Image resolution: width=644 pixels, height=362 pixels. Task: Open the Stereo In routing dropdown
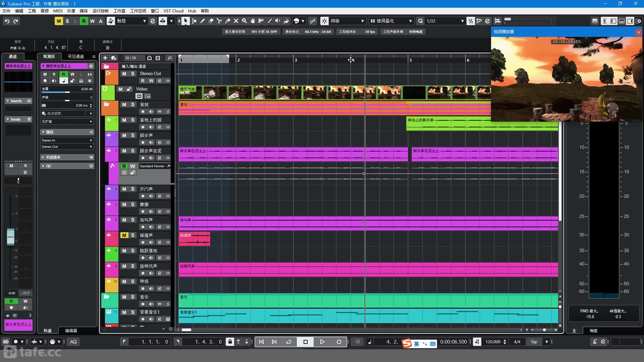(67, 140)
